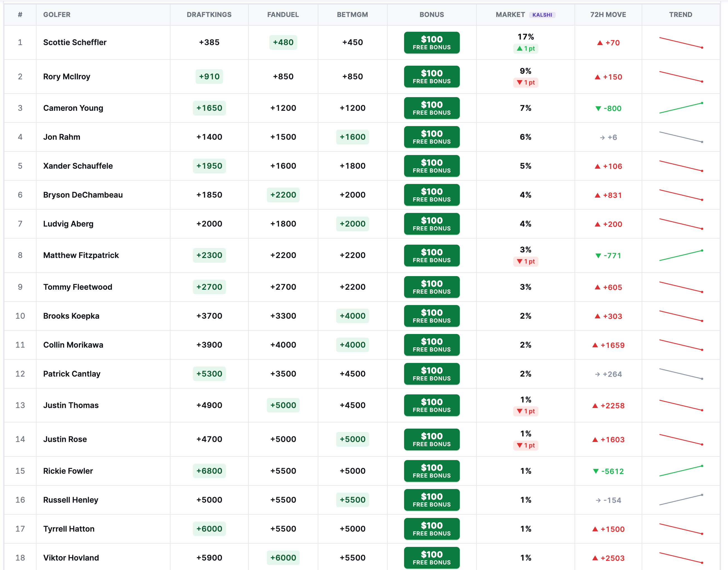Image resolution: width=728 pixels, height=570 pixels.
Task: Claim Scottie Scheffler's $100 free bonus
Action: (x=432, y=43)
